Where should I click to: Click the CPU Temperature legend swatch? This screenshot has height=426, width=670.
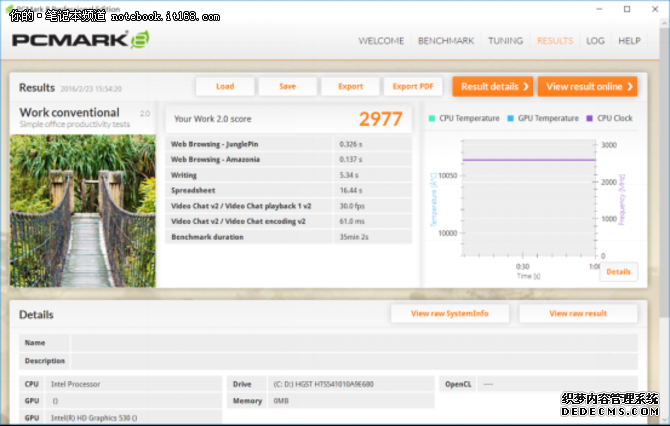click(432, 118)
